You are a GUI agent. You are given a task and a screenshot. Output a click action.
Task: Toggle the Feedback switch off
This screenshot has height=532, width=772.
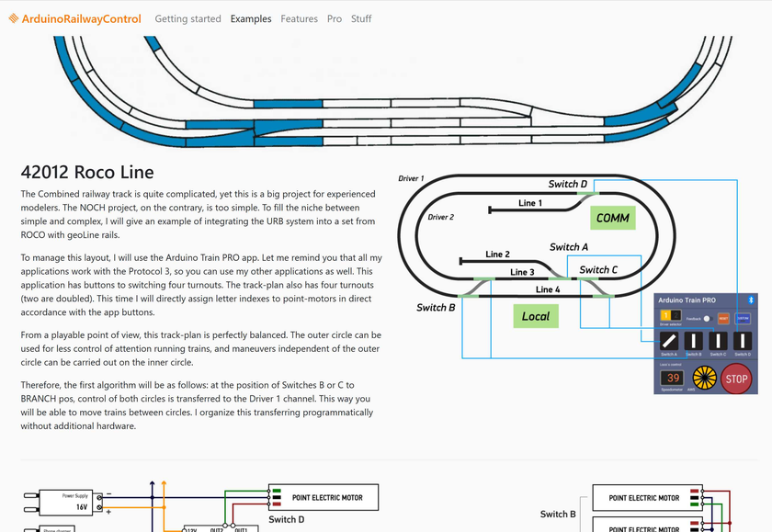click(x=708, y=318)
